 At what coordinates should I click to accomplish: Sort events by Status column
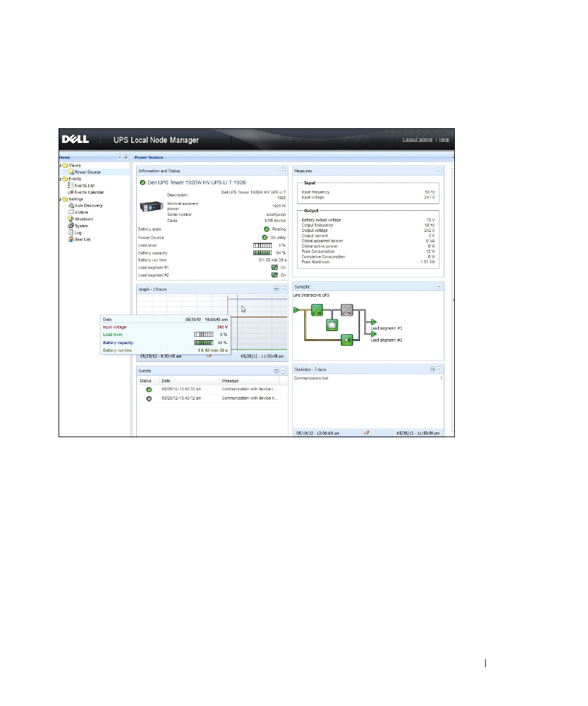pyautogui.click(x=148, y=381)
